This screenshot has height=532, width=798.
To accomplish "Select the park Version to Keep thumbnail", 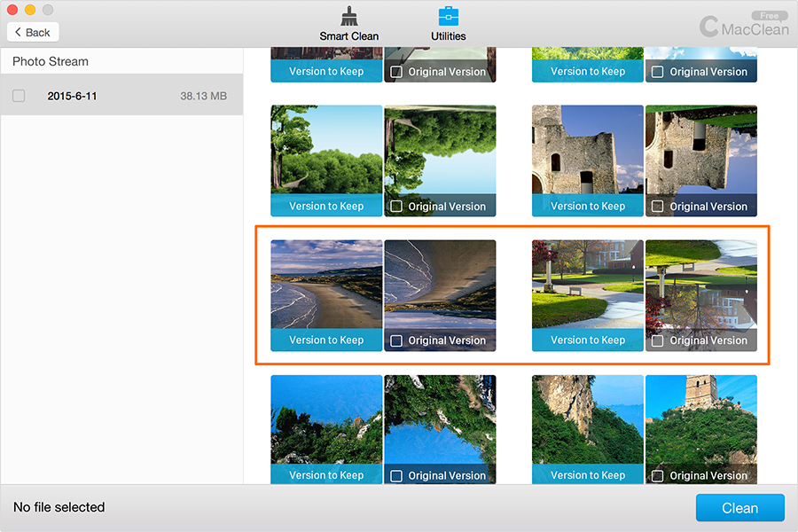I will pos(588,285).
